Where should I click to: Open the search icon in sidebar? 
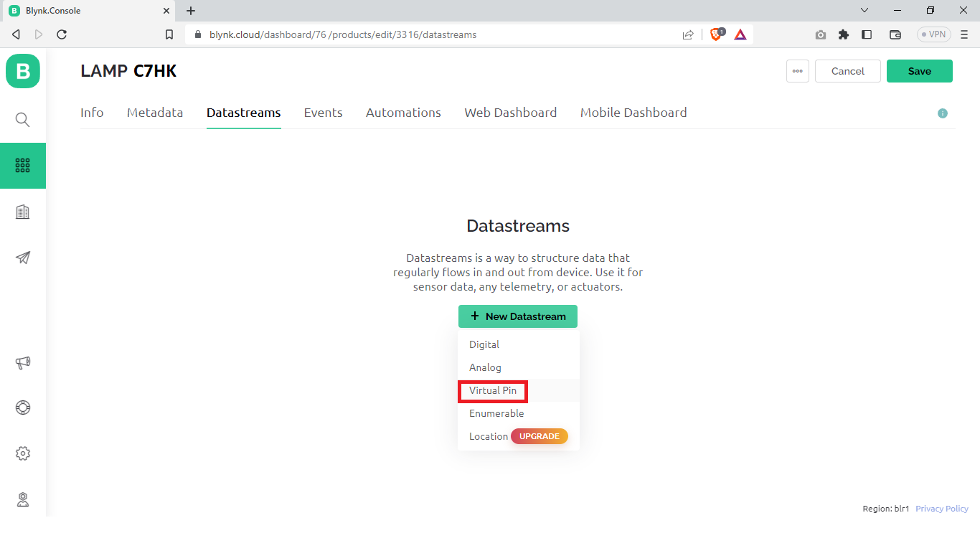23,120
